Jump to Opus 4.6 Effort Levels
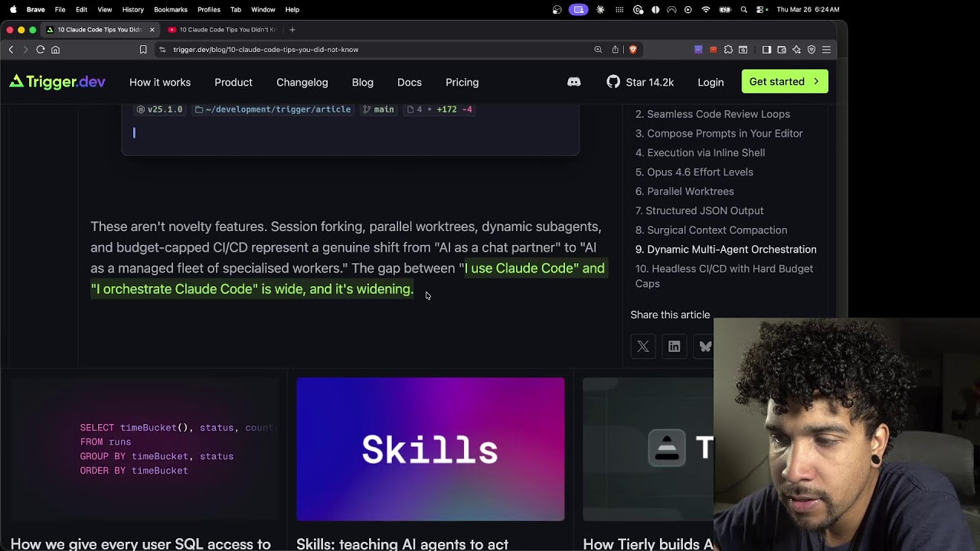This screenshot has height=551, width=980. [694, 172]
